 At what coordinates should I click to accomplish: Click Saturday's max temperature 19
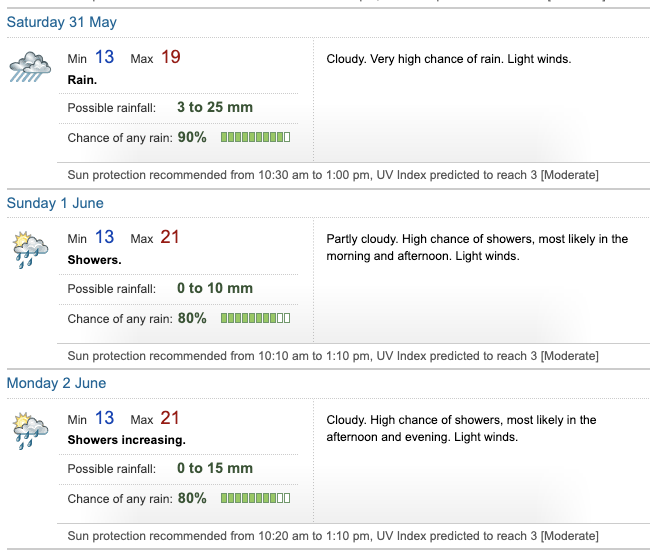(x=170, y=57)
